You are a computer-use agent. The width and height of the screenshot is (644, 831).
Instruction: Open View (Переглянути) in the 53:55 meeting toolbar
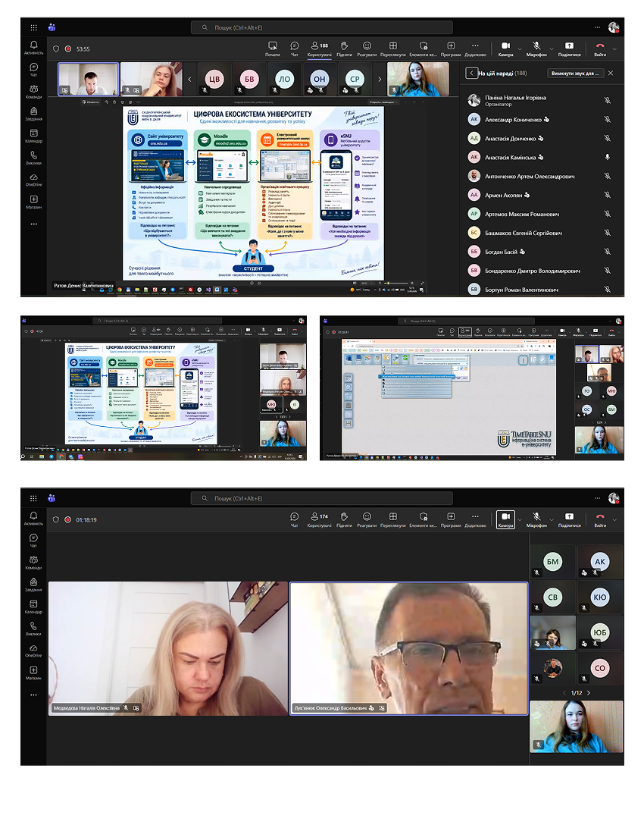[x=393, y=49]
